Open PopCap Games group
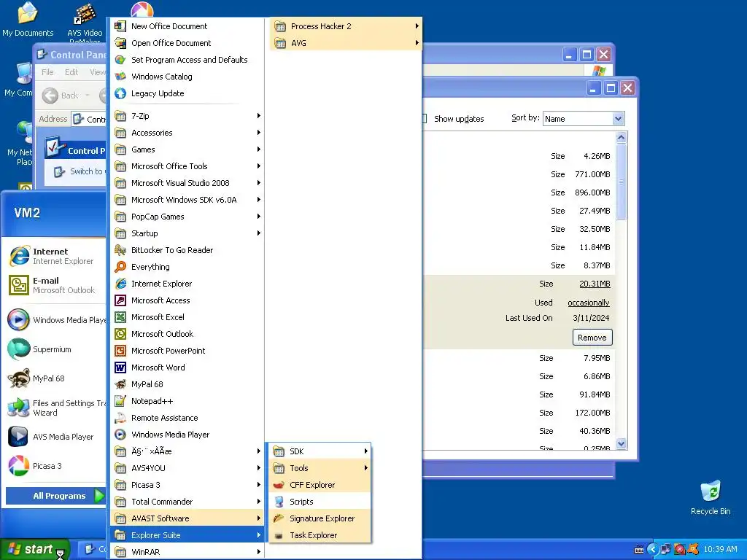Image resolution: width=747 pixels, height=560 pixels. 187,217
